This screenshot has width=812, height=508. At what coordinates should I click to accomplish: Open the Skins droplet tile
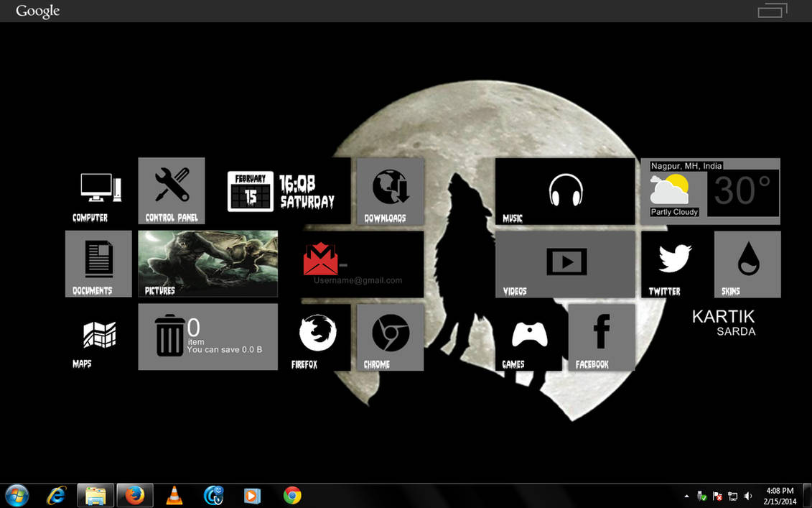click(747, 264)
